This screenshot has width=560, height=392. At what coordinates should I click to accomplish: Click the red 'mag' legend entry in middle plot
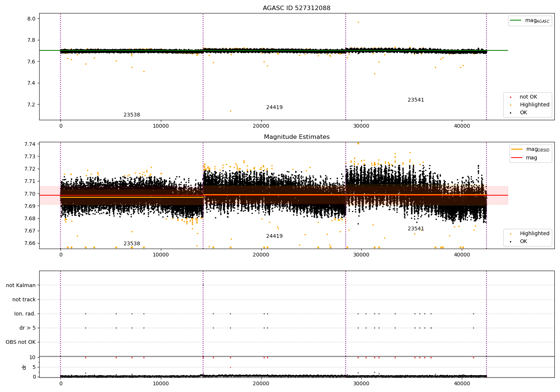pos(525,158)
